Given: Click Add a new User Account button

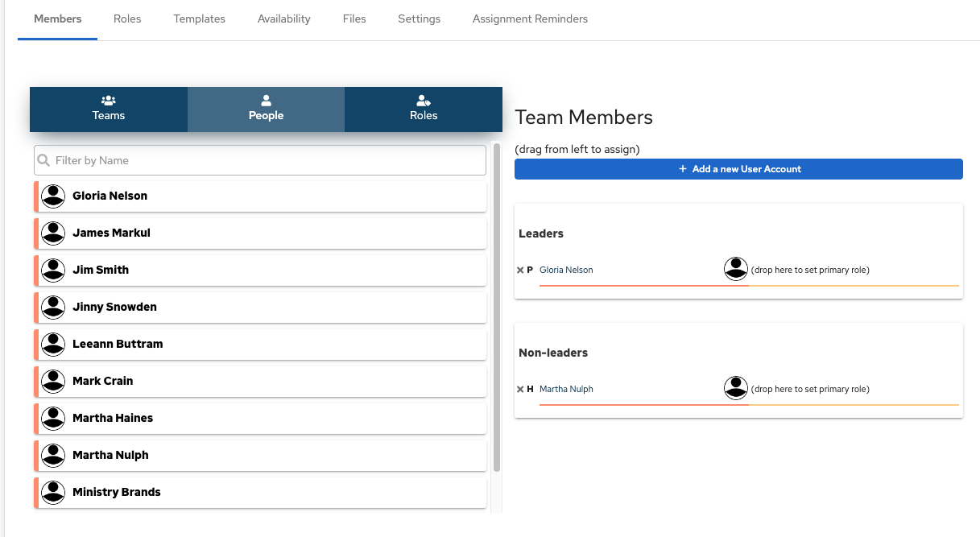Looking at the screenshot, I should tap(738, 169).
